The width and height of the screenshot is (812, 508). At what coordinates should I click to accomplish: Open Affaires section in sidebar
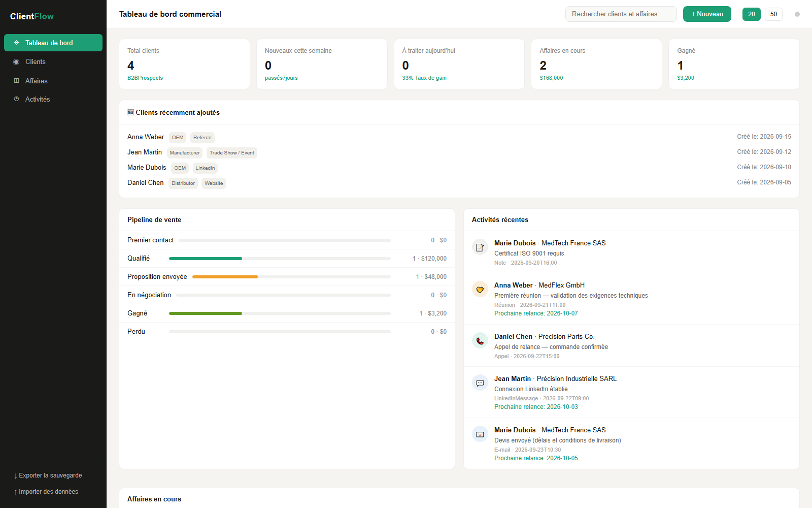pos(53,81)
